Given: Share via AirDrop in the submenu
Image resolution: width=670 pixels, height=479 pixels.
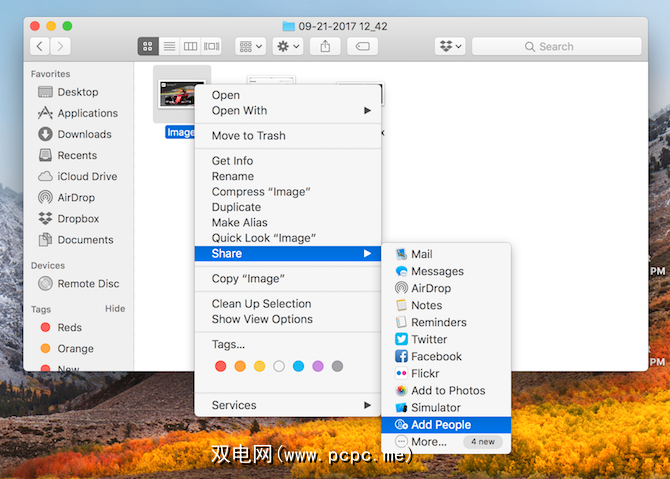Looking at the screenshot, I should point(446,288).
